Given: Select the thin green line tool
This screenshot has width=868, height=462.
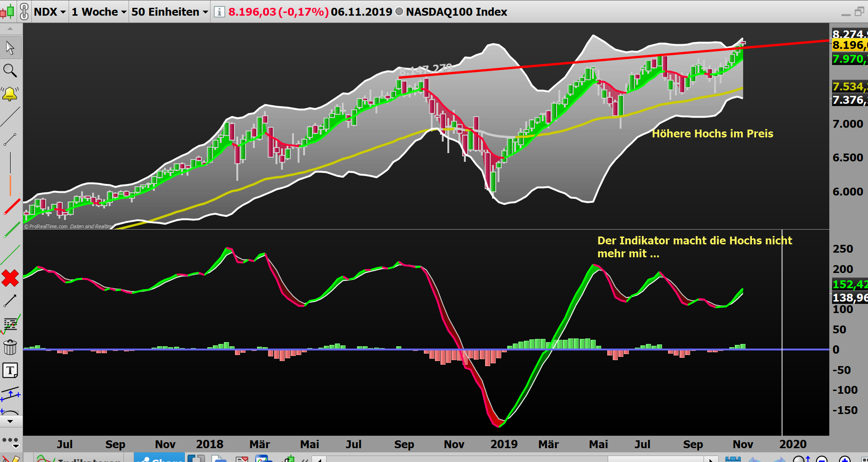Looking at the screenshot, I should click(x=11, y=255).
